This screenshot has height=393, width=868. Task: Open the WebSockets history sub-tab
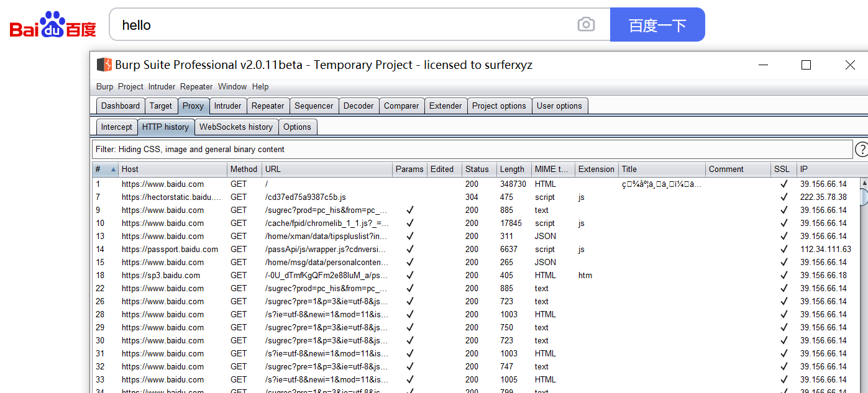tap(236, 127)
